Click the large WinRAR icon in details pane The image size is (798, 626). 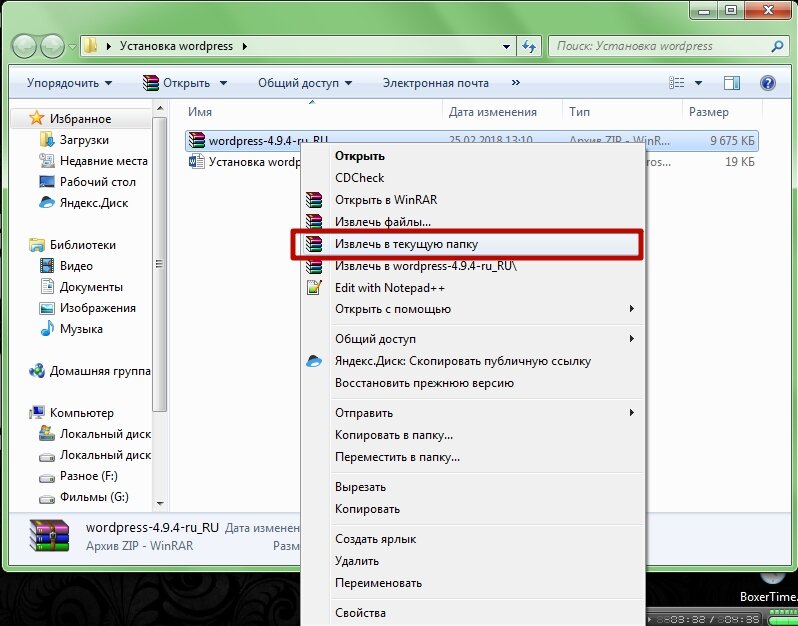pyautogui.click(x=49, y=536)
